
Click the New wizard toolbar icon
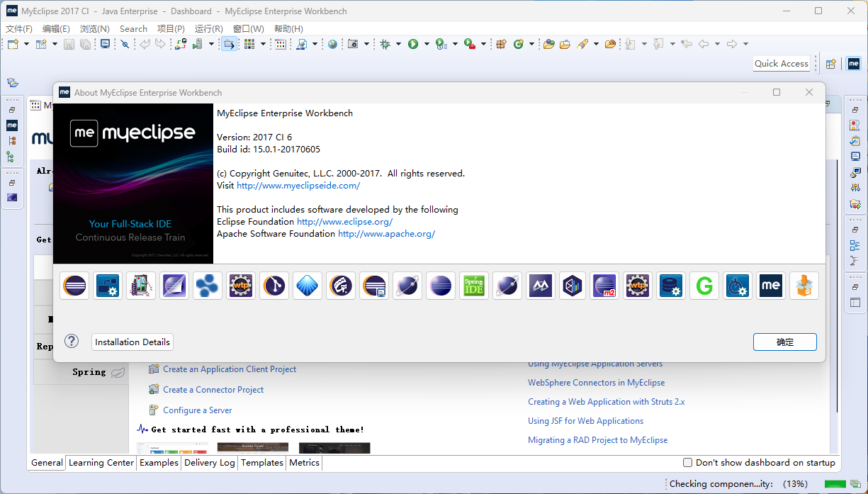13,44
